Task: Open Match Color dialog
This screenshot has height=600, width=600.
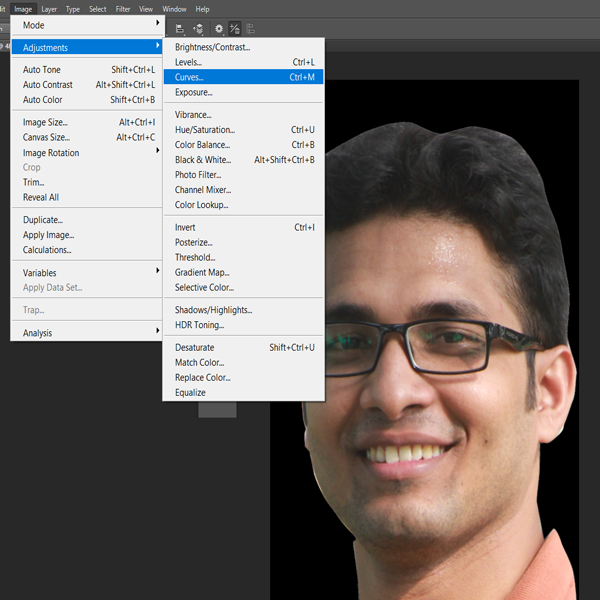Action: [x=244, y=362]
